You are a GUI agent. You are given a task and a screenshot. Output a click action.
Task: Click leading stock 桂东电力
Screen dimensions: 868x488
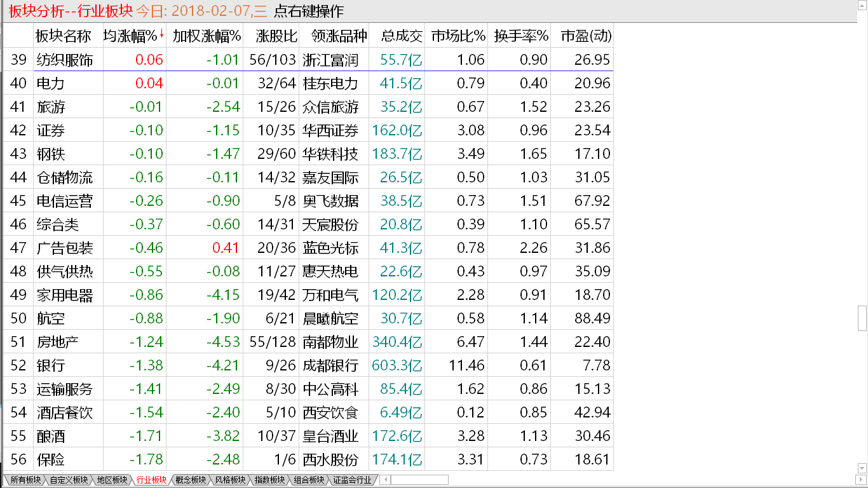point(330,83)
